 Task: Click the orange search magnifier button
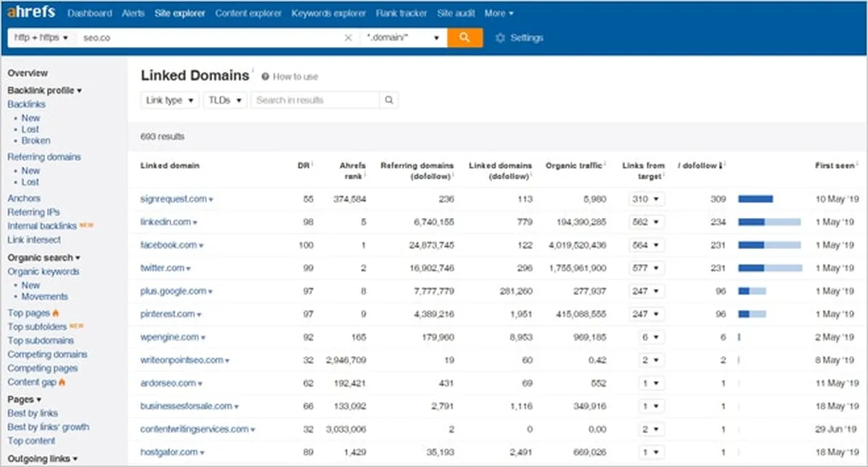[464, 38]
